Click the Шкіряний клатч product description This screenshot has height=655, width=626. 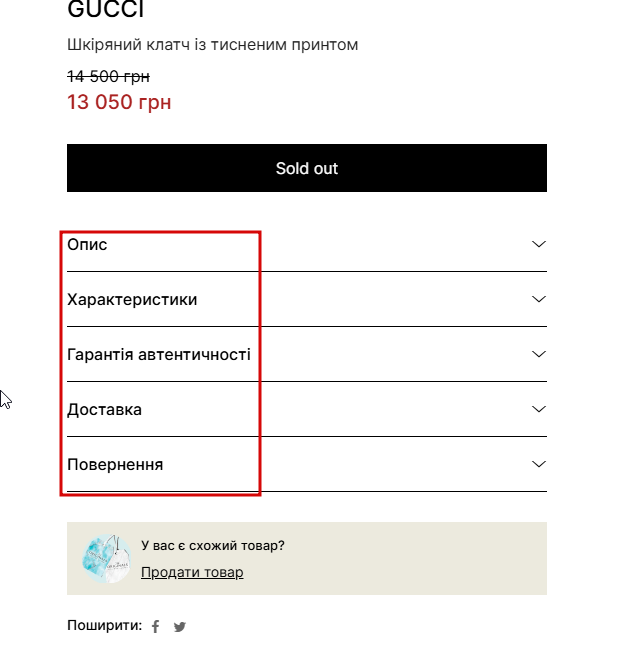click(212, 45)
